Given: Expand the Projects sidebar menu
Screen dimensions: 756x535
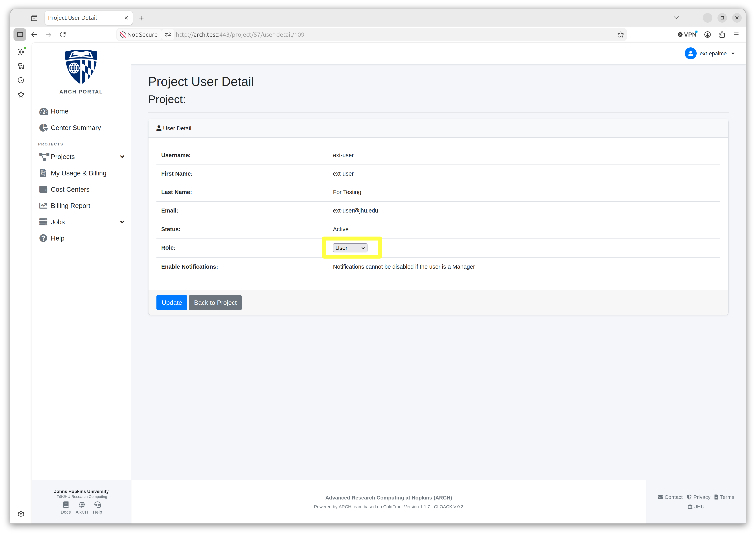Looking at the screenshot, I should tap(122, 157).
